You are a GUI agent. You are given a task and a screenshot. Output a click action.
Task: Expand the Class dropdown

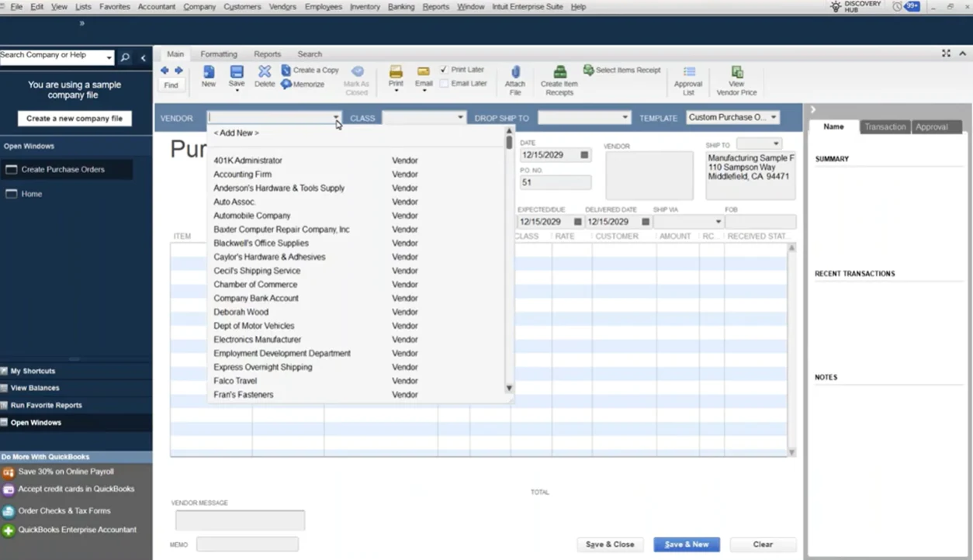460,118
